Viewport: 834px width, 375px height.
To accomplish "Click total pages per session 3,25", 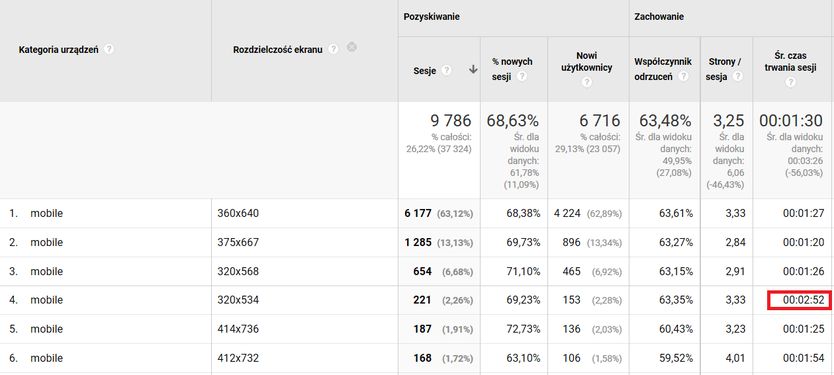I will coord(729,121).
